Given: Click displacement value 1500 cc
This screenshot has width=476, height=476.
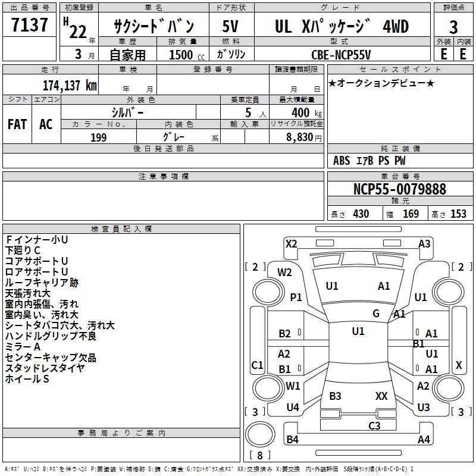Looking at the screenshot, I should coord(187,55).
